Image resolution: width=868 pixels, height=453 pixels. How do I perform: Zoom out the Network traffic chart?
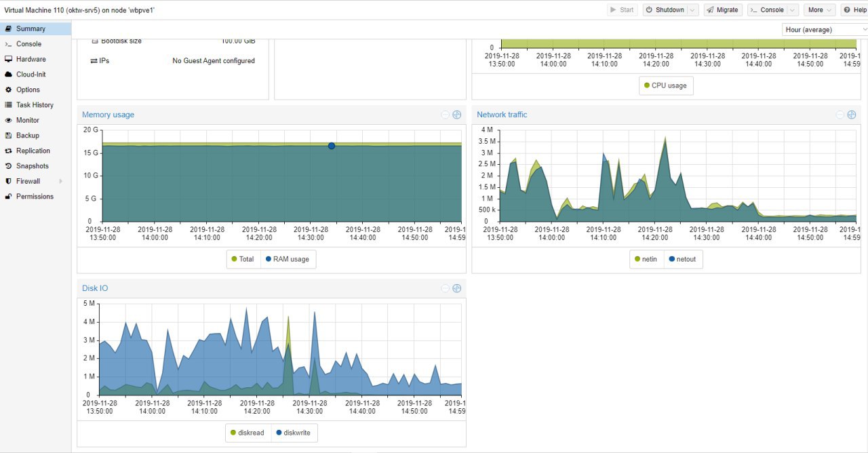(x=840, y=115)
